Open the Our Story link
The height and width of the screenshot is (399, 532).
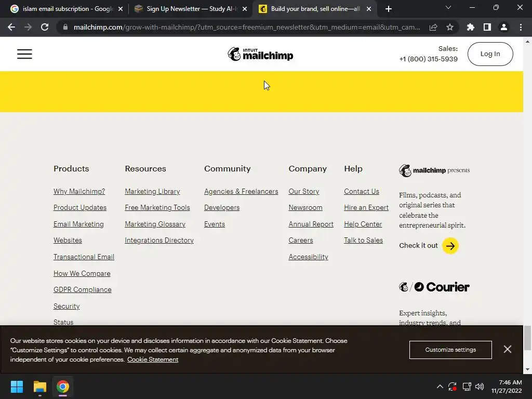point(303,191)
